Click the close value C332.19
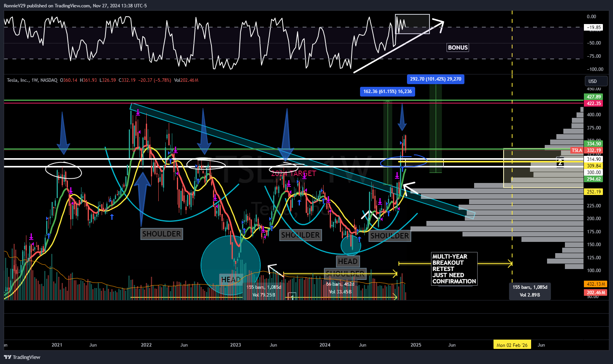The height and width of the screenshot is (364, 613). (127, 80)
